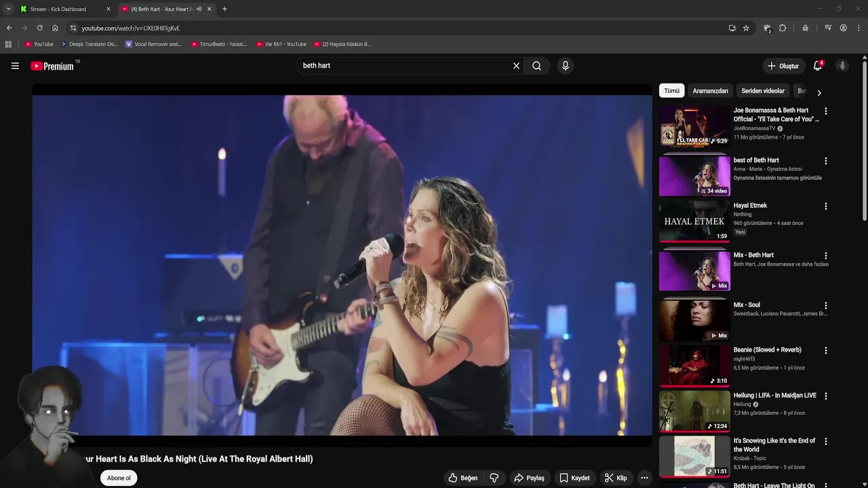
Task: Click the page vertical scrollbar
Action: [x=865, y=142]
